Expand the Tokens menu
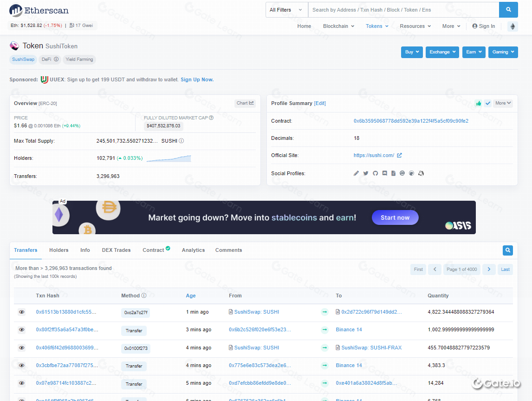The image size is (532, 401). (377, 26)
